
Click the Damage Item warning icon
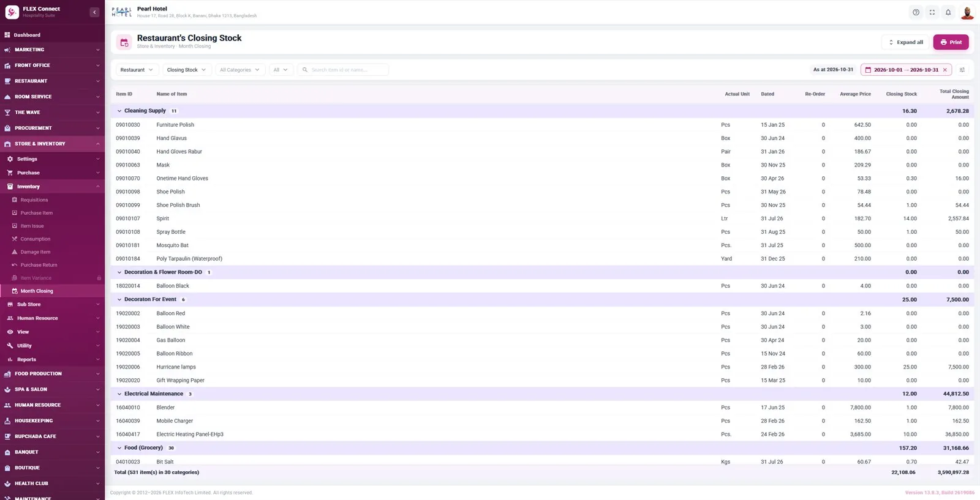click(15, 252)
